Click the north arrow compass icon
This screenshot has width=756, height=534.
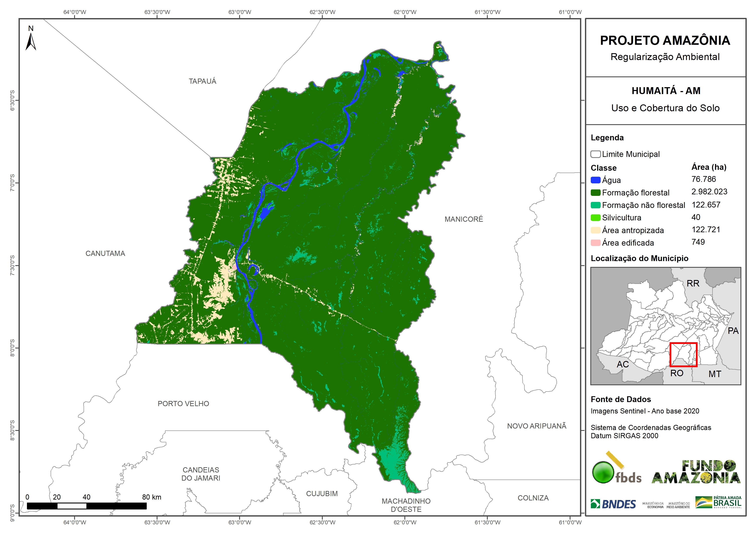pos(31,42)
